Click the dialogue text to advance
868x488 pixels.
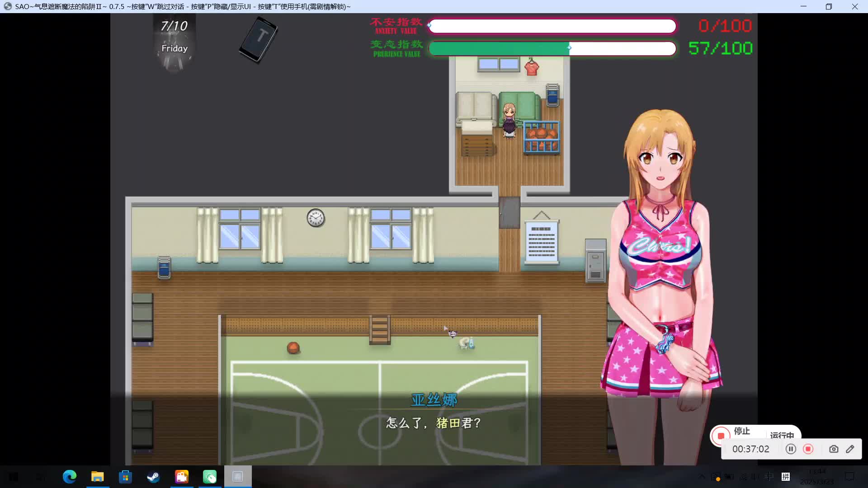tap(433, 423)
